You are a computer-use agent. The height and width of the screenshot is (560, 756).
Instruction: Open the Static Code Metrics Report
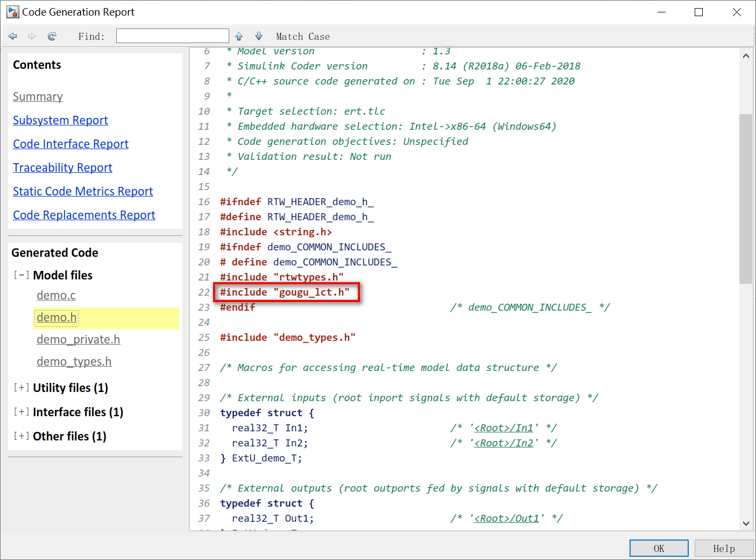coord(83,191)
